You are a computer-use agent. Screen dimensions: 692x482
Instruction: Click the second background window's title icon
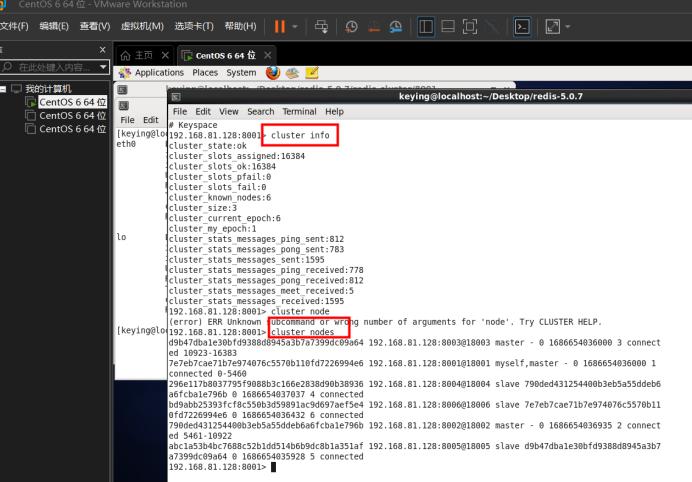pyautogui.click(x=124, y=105)
